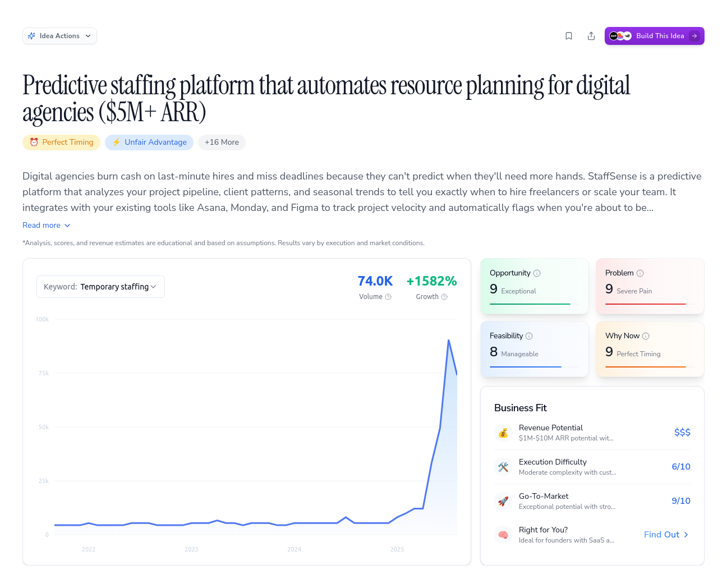Screen dimensions: 727x588
Task: Click the chart peak data point
Action: tap(449, 340)
